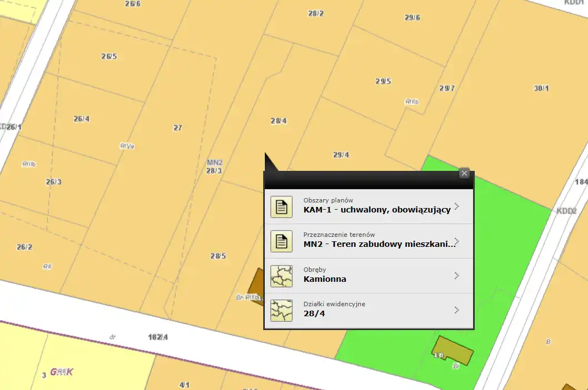This screenshot has width=588, height=390.
Task: Open MN2 - Teren zabudowy mieszkaniowej entry
Action: click(x=379, y=244)
